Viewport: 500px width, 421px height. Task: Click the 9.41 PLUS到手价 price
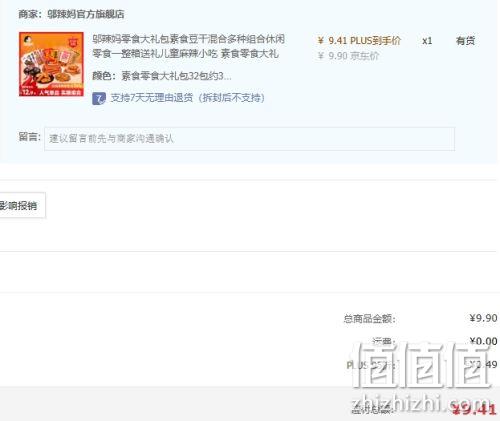pyautogui.click(x=359, y=41)
